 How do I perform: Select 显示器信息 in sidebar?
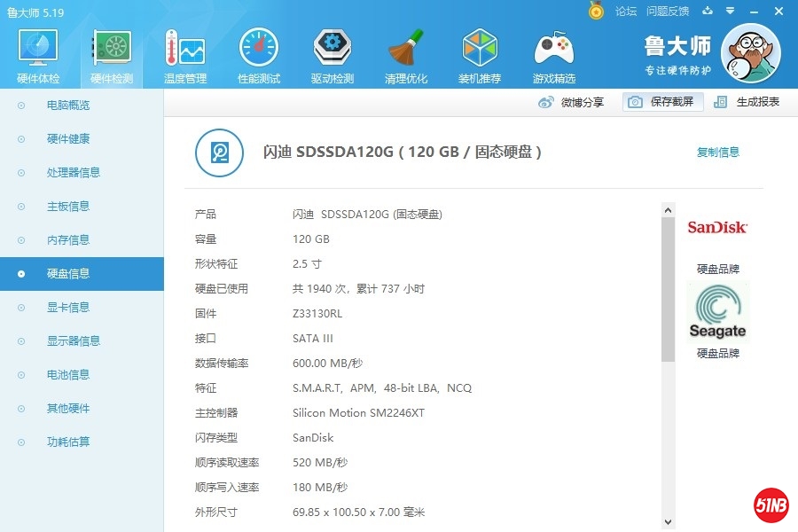(x=82, y=341)
